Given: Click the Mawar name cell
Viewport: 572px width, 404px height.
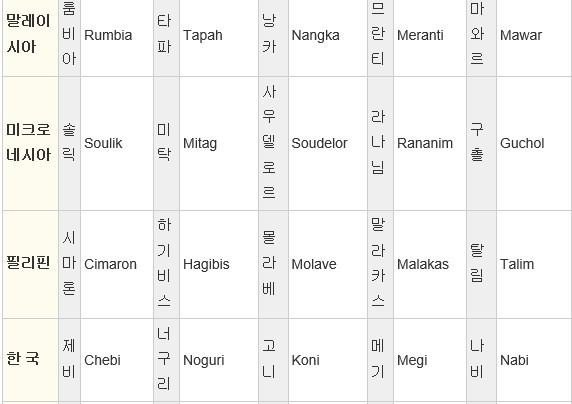Looking at the screenshot, I should pos(534,35).
